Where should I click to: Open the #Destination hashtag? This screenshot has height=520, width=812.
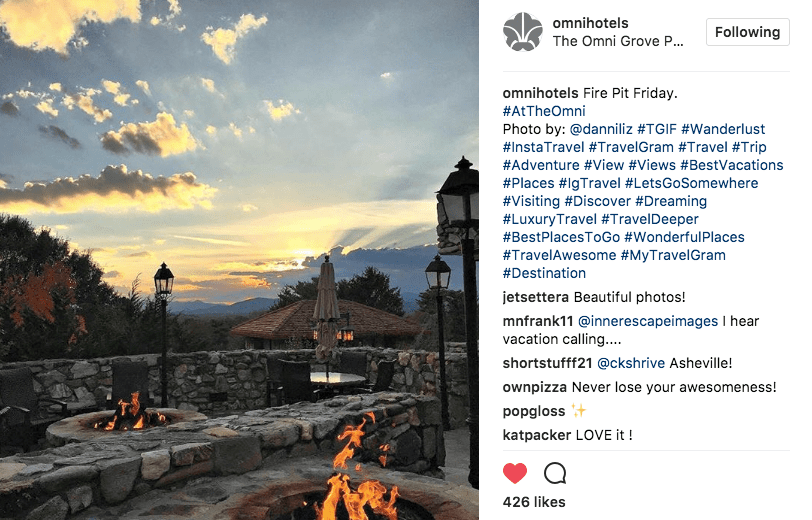point(544,273)
